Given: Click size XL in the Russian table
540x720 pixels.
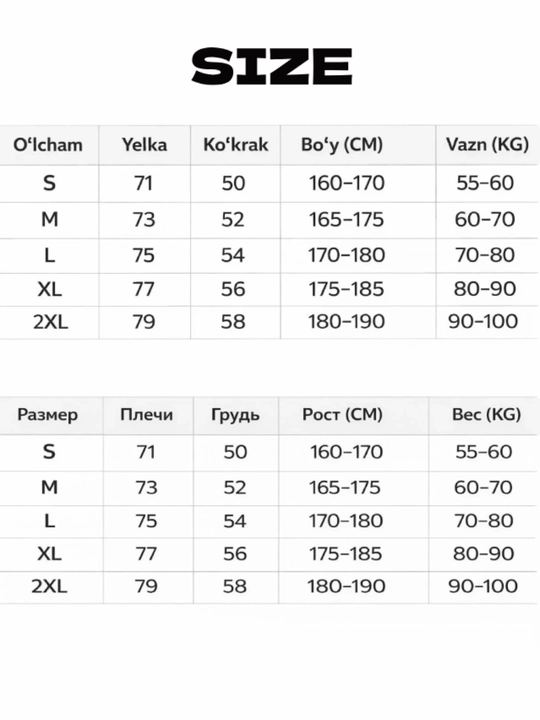Looking at the screenshot, I should (x=49, y=554).
